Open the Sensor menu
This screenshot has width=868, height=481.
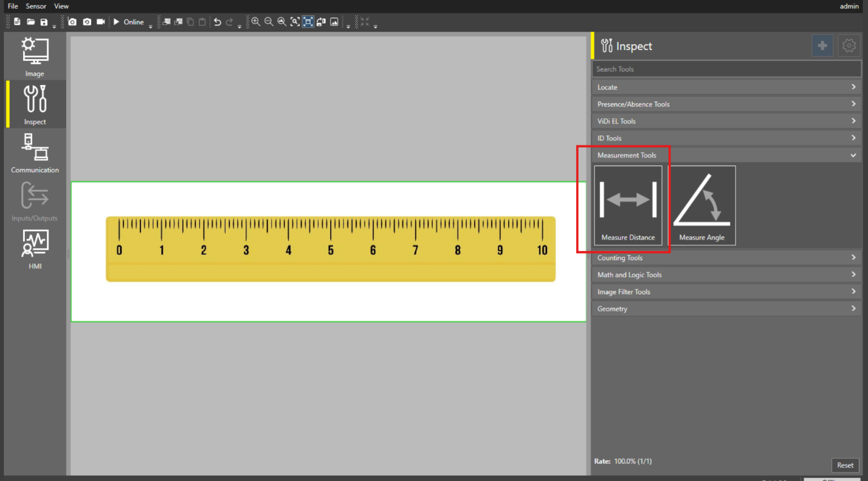click(36, 6)
